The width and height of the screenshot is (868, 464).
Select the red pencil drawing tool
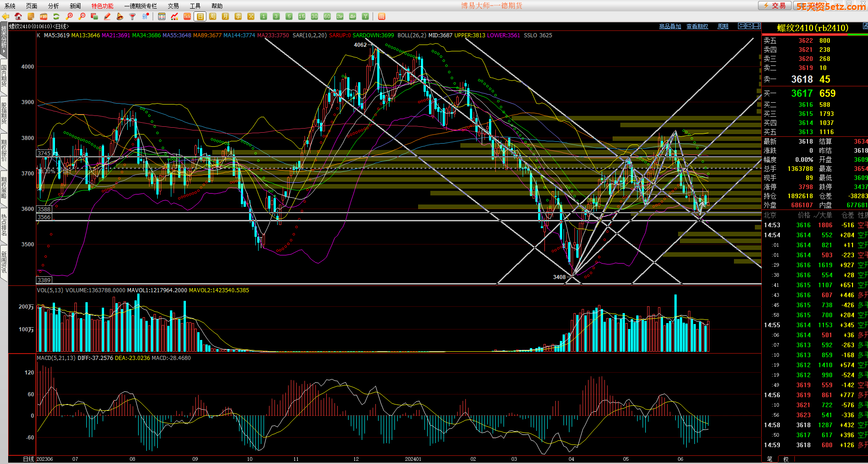tap(107, 16)
